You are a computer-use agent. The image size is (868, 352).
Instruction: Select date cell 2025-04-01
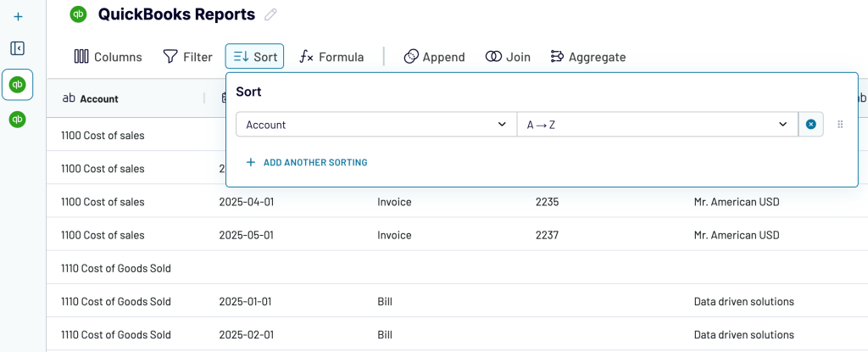tap(247, 202)
